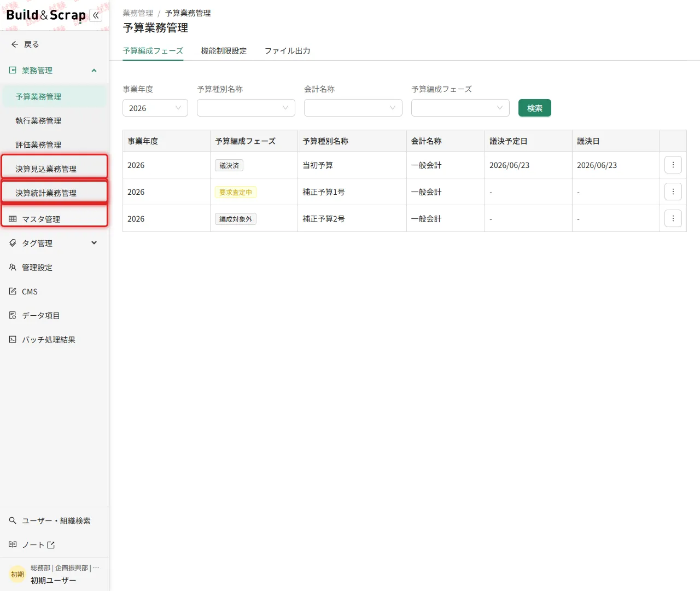The height and width of the screenshot is (591, 700).
Task: Click the 業務管理 section icon
Action: point(13,70)
